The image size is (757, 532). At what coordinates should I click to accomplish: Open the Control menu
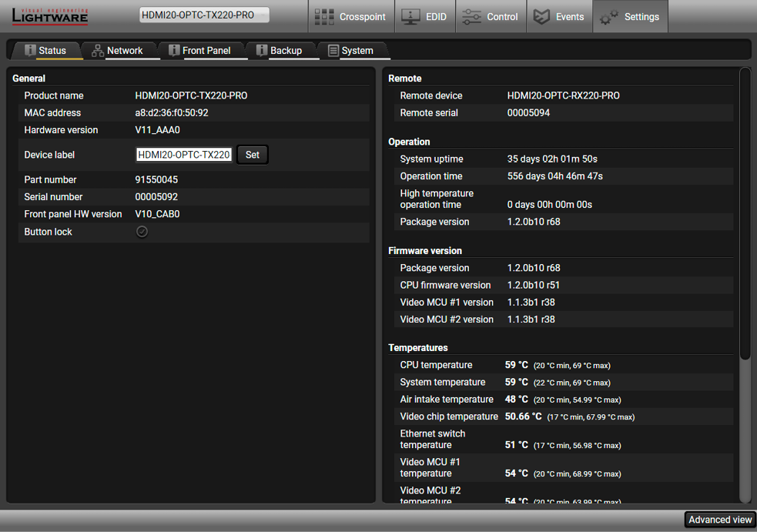(491, 16)
